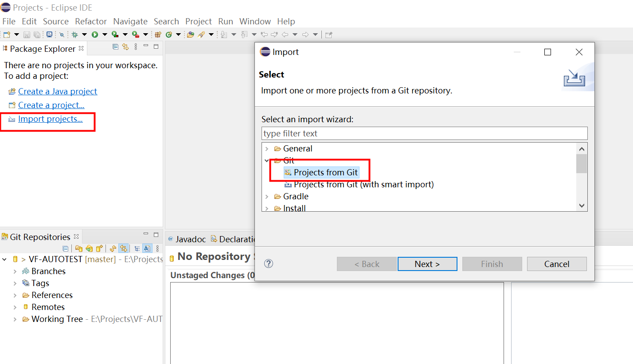Click the Search flashlight toolbar icon
Image resolution: width=633 pixels, height=364 pixels.
click(x=201, y=35)
